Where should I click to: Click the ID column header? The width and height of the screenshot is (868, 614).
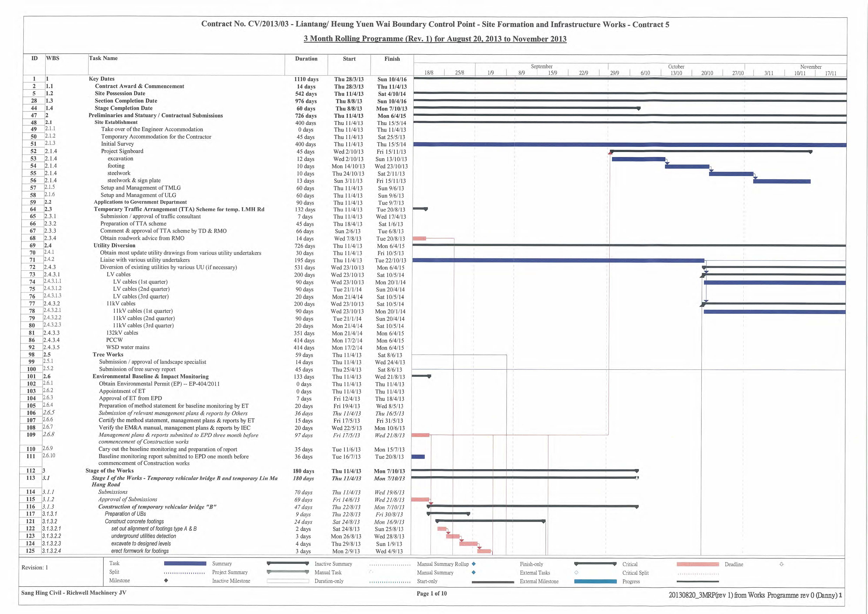click(34, 58)
